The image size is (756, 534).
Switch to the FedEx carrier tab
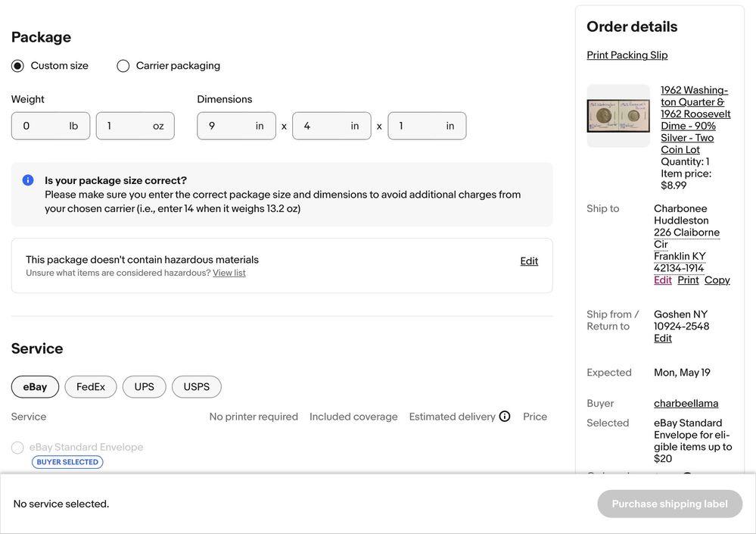tap(91, 387)
